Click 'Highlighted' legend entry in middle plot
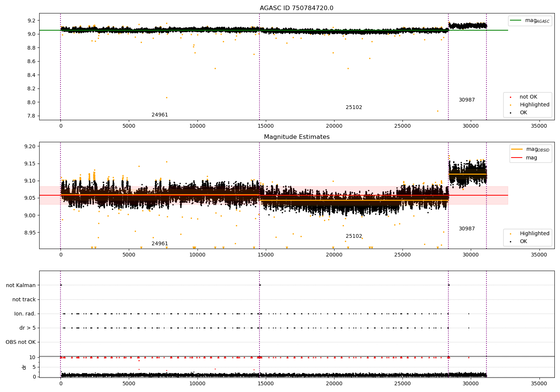 point(534,234)
